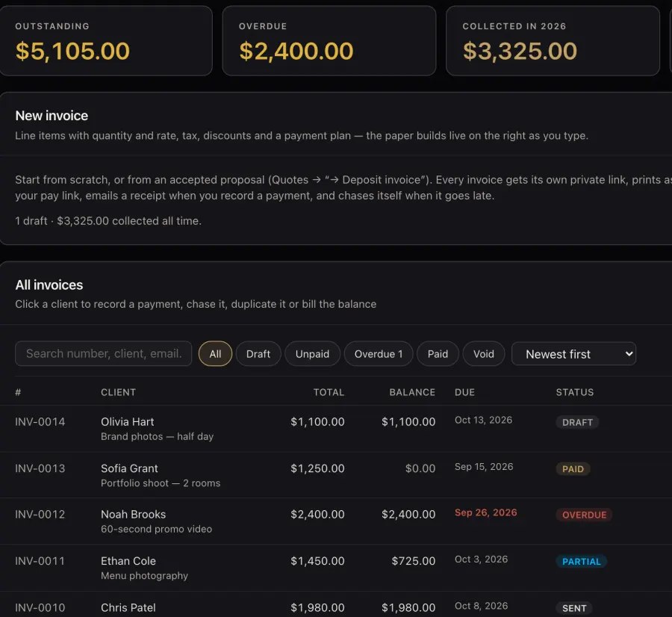Filter invoices by Unpaid
This screenshot has width=672, height=617.
(312, 354)
